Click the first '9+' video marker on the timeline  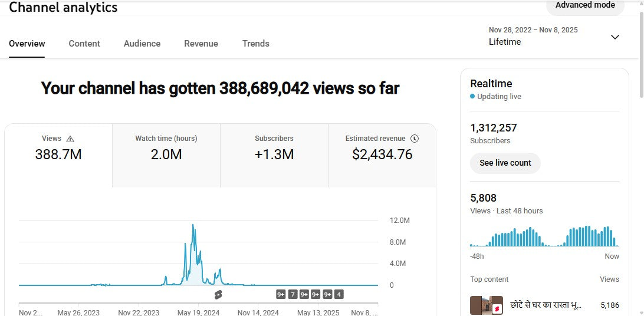tap(281, 294)
